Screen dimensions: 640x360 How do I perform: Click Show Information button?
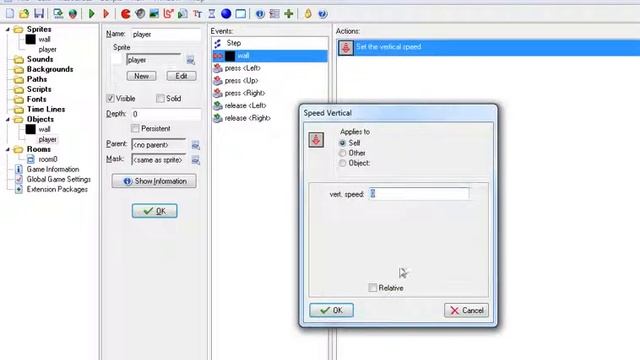click(154, 181)
